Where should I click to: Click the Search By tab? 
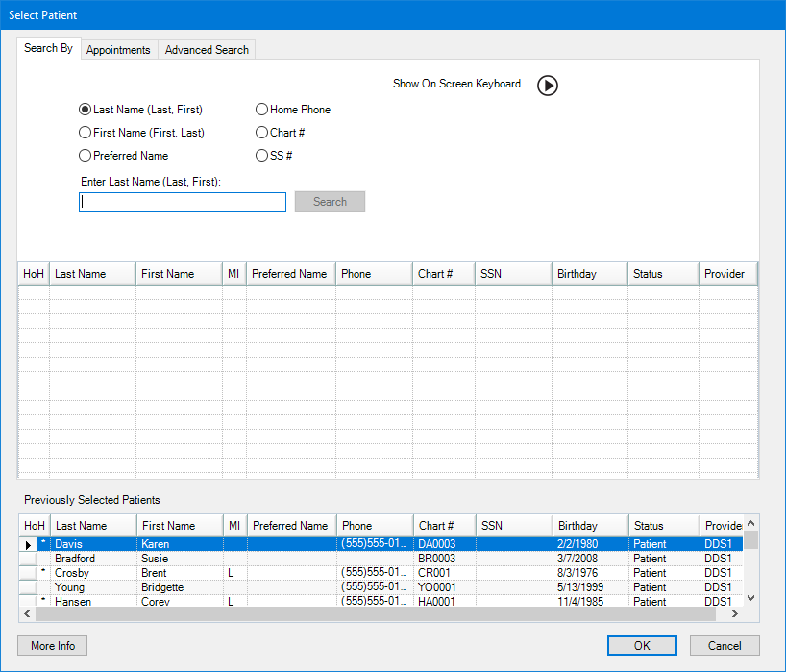tap(48, 48)
